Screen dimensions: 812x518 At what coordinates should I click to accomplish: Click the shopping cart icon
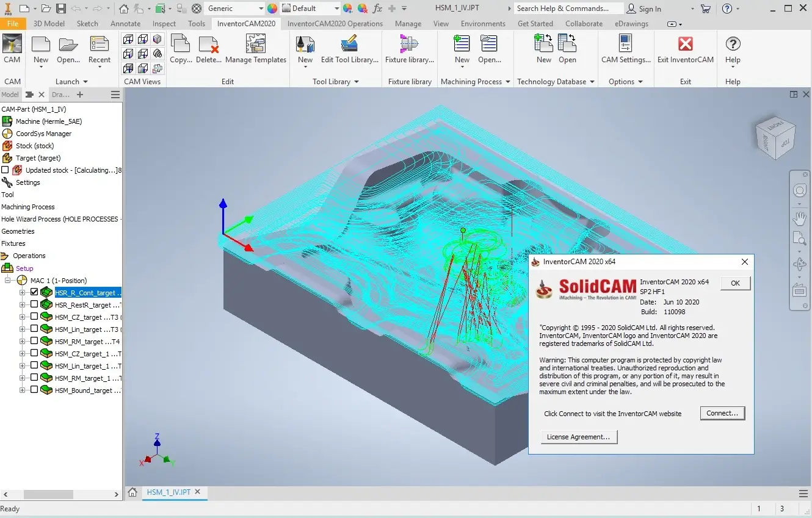pyautogui.click(x=706, y=9)
